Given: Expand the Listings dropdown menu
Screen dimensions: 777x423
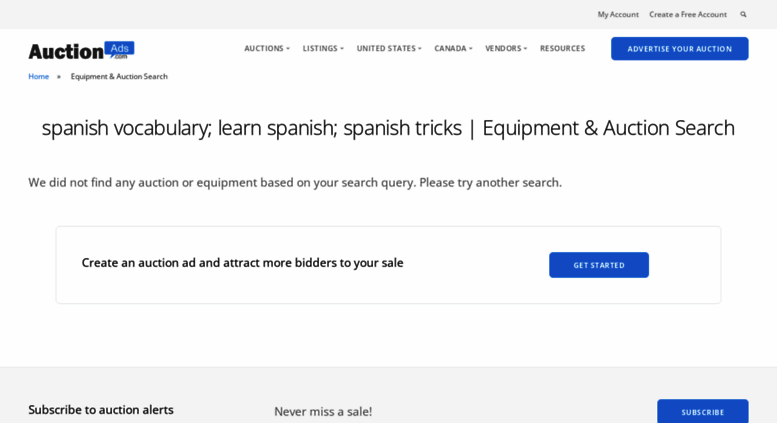Looking at the screenshot, I should 323,49.
